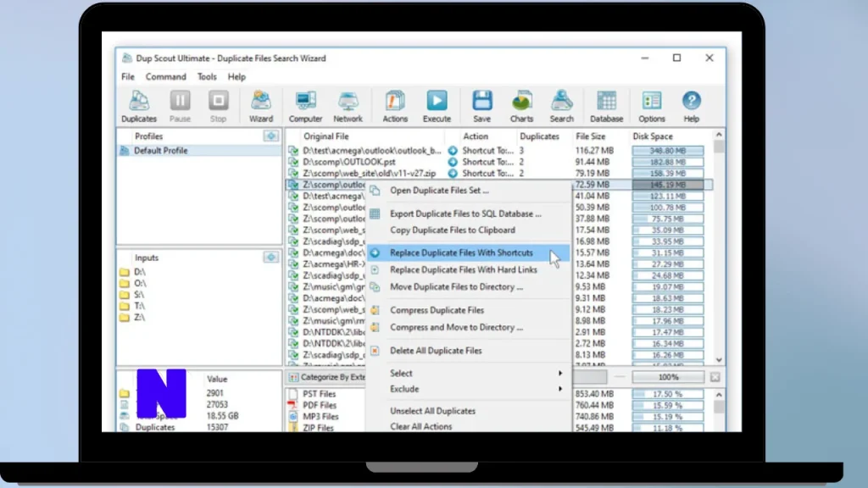Sort by the File Size column header
Screen dimensions: 868x488
[590, 136]
